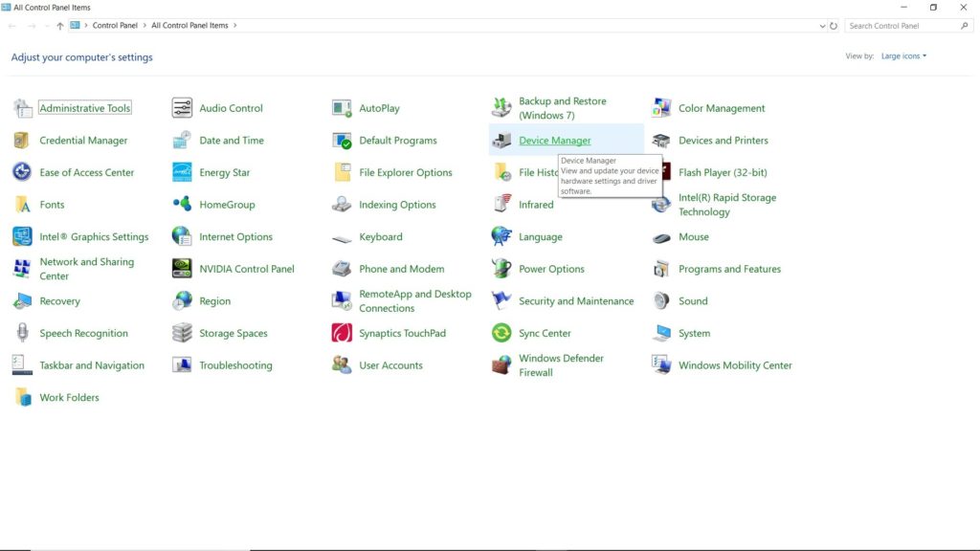Open the Indexing Options icon
The image size is (980, 551).
(x=342, y=205)
